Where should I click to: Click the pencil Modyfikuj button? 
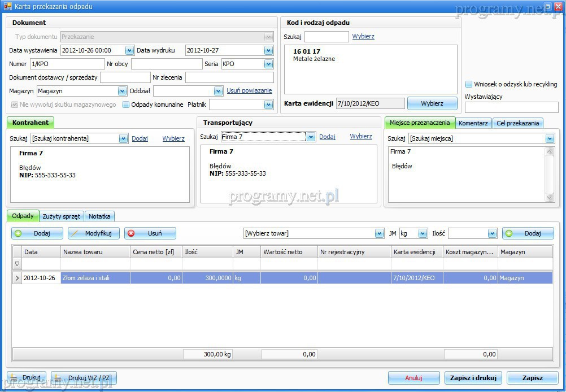point(93,233)
